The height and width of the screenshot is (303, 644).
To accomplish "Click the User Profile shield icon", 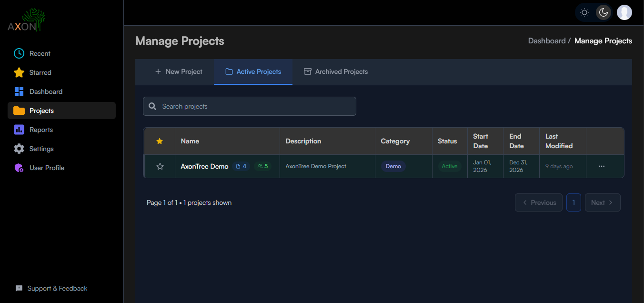I will pyautogui.click(x=19, y=168).
